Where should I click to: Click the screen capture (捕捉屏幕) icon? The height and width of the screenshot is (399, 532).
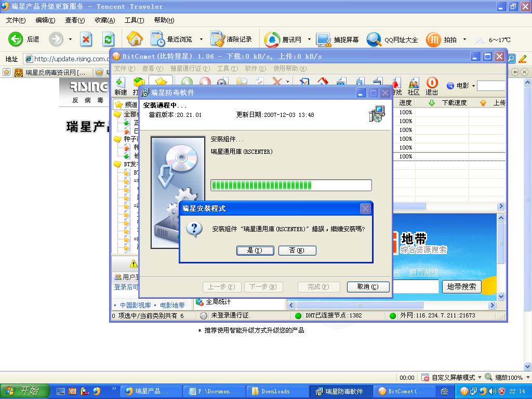[323, 39]
